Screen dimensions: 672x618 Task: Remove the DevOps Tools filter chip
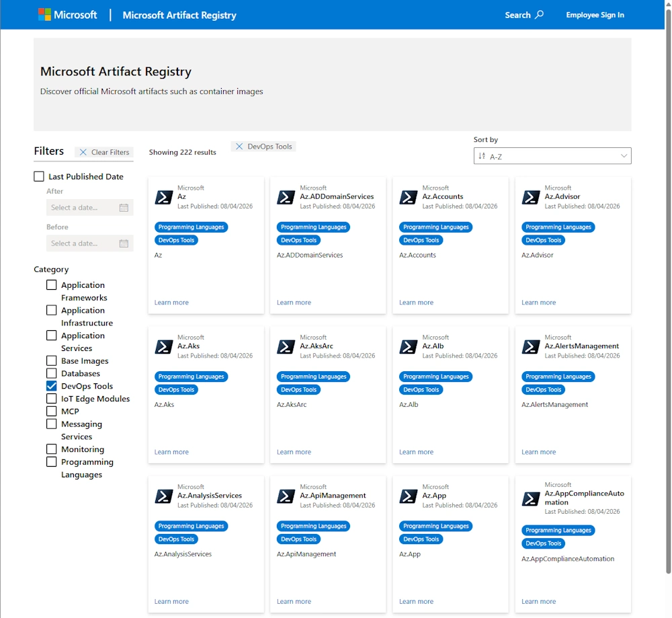(x=239, y=146)
